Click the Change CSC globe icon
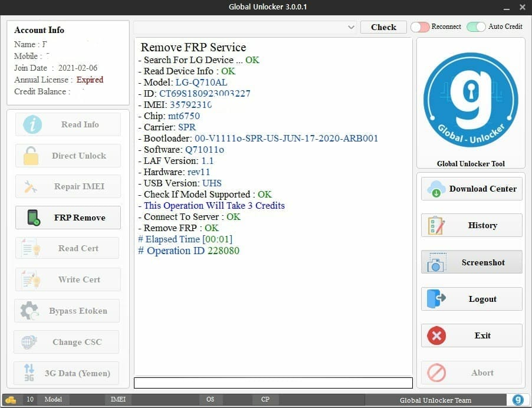The height and width of the screenshot is (408, 532). tap(29, 342)
